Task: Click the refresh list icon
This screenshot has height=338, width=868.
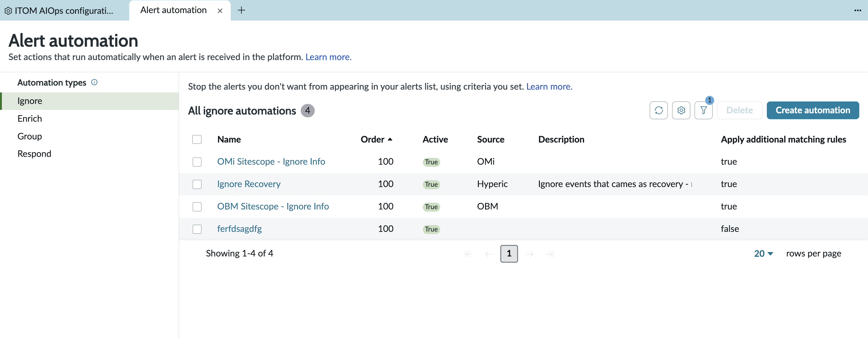Action: pyautogui.click(x=658, y=110)
